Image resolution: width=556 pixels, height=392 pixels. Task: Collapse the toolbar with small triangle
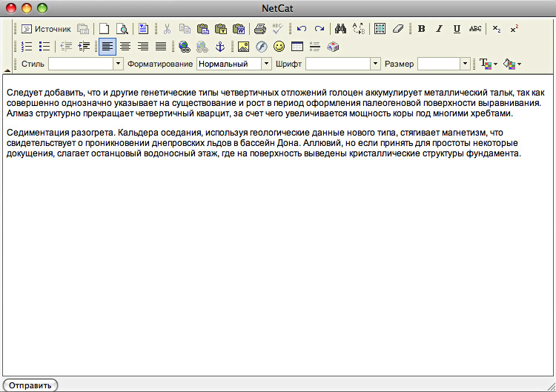[7, 70]
